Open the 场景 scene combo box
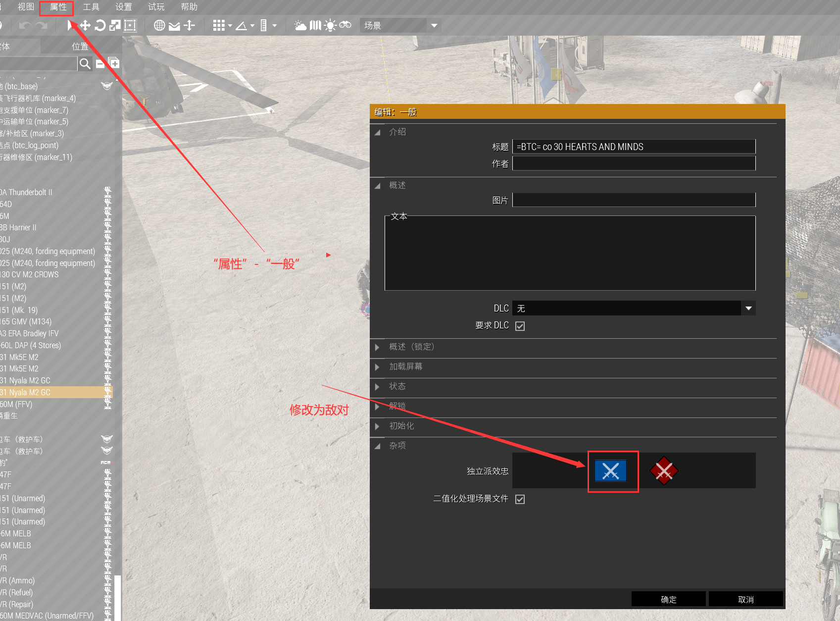The height and width of the screenshot is (621, 840). [x=396, y=25]
